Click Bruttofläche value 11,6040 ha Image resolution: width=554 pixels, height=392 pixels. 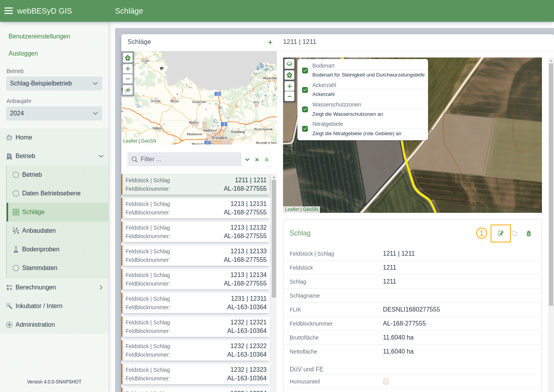click(x=398, y=338)
